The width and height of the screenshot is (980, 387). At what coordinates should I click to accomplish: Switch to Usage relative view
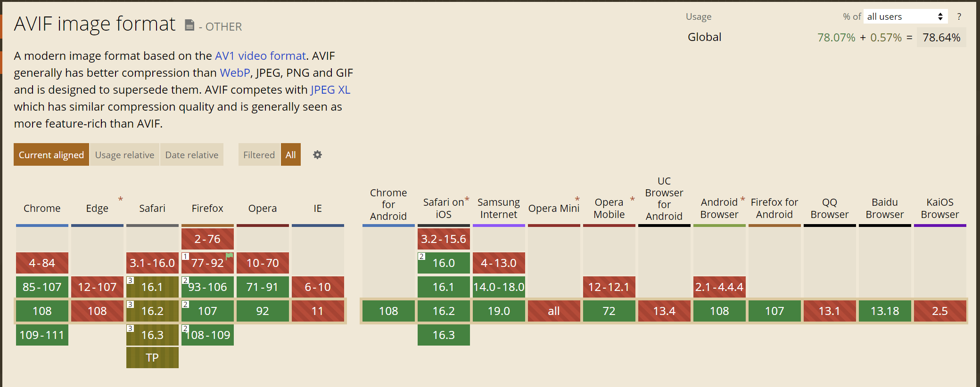pos(124,155)
